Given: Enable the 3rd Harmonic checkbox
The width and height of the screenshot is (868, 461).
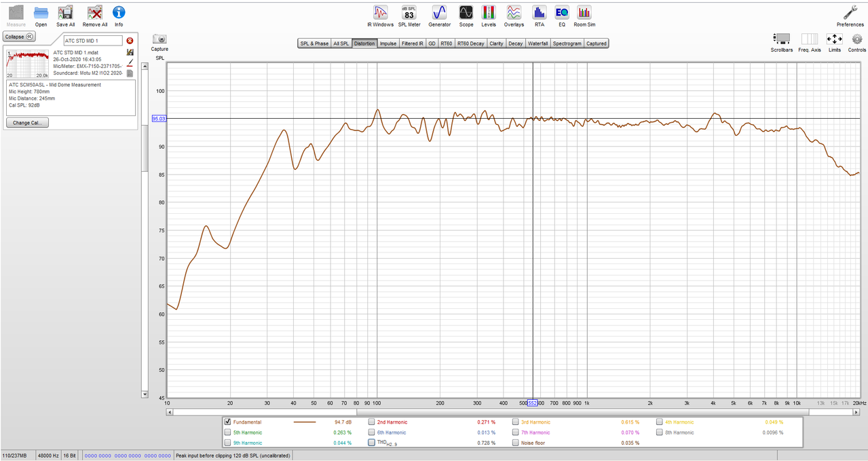Looking at the screenshot, I should tap(516, 422).
